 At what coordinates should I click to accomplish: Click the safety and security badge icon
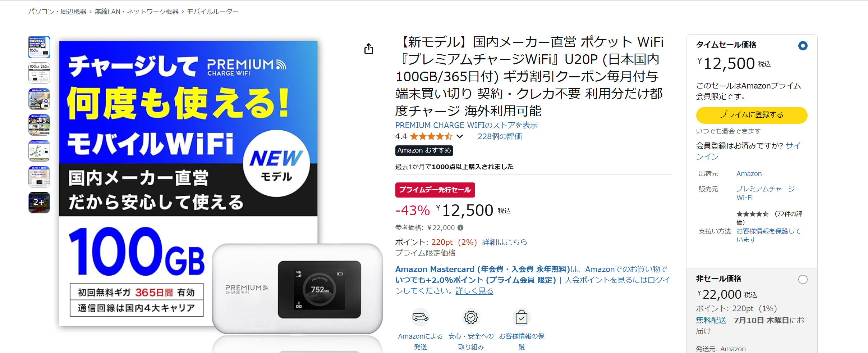[471, 317]
